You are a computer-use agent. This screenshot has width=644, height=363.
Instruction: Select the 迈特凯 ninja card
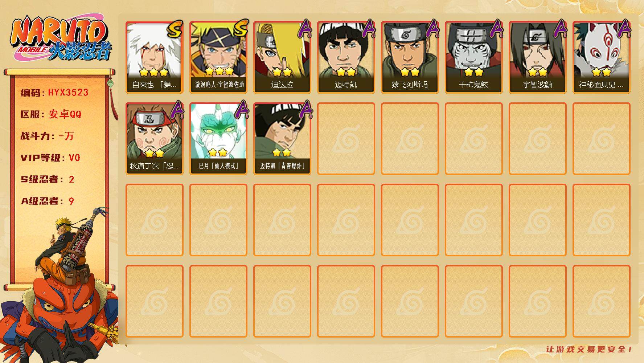(x=346, y=57)
